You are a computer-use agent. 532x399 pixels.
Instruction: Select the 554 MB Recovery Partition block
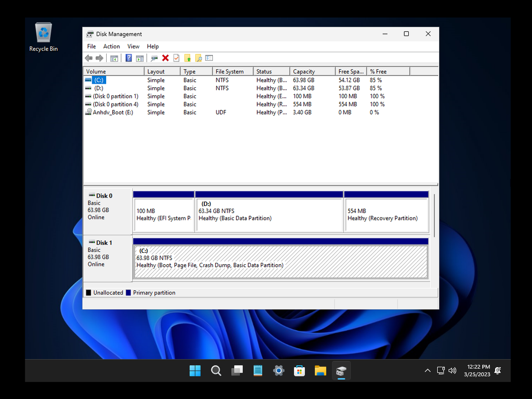tap(386, 211)
